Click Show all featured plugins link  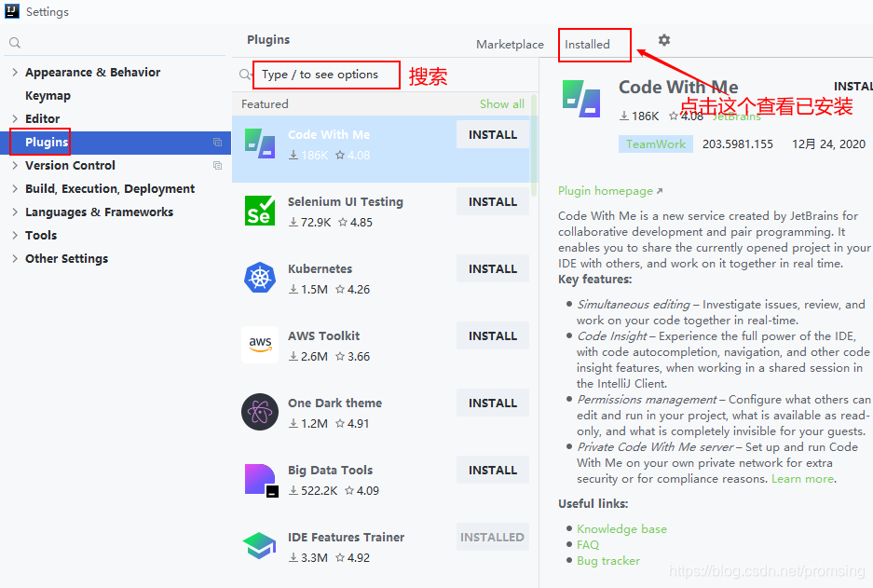point(501,104)
